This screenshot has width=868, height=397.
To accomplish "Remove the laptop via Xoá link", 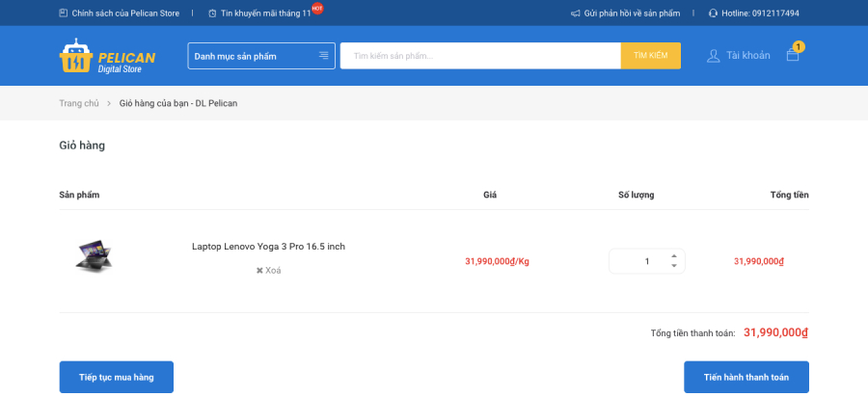I will pos(268,271).
